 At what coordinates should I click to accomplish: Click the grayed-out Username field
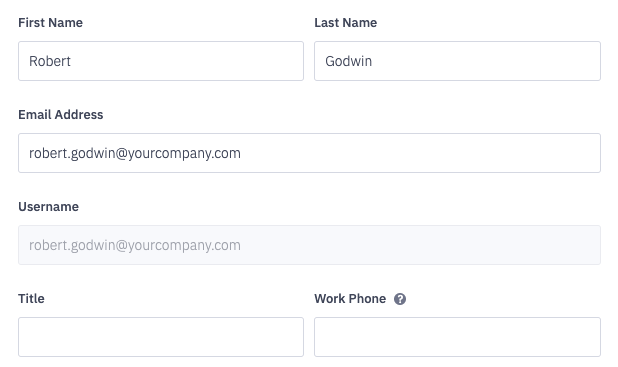click(309, 245)
